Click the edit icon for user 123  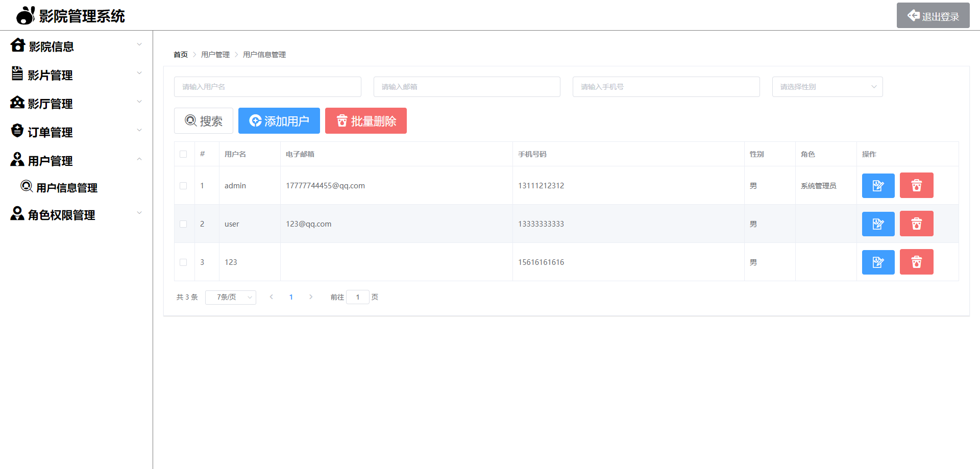point(878,262)
